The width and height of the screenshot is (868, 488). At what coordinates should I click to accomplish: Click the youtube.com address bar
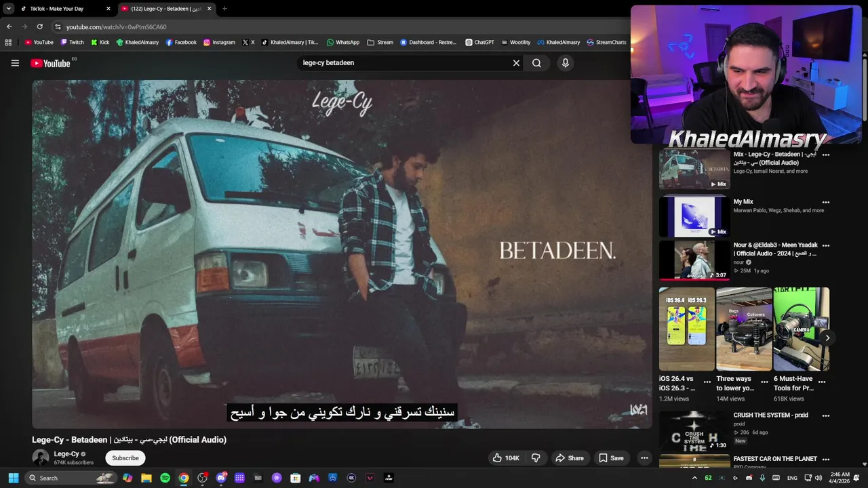(339, 27)
